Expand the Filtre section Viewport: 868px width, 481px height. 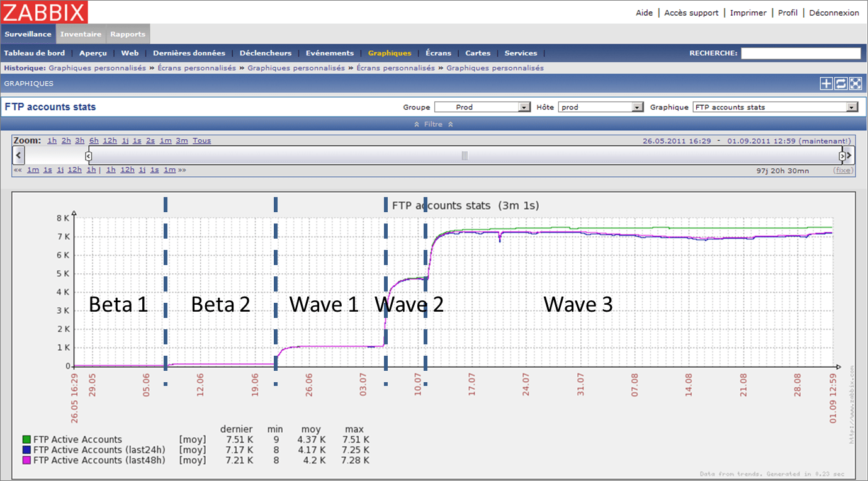(x=433, y=125)
